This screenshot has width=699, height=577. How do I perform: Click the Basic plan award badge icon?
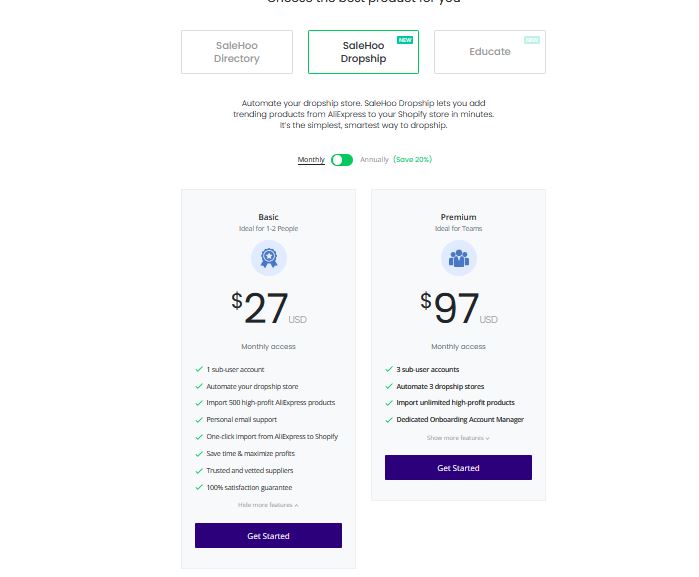click(x=268, y=259)
